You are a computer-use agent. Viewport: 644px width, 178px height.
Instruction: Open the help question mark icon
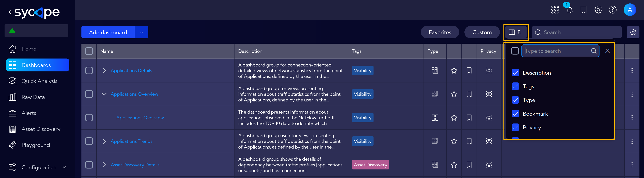coord(613,10)
